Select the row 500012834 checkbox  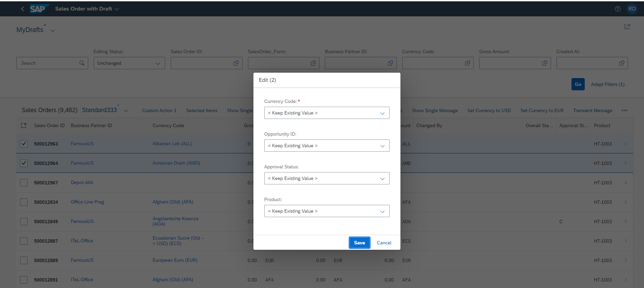tap(24, 202)
